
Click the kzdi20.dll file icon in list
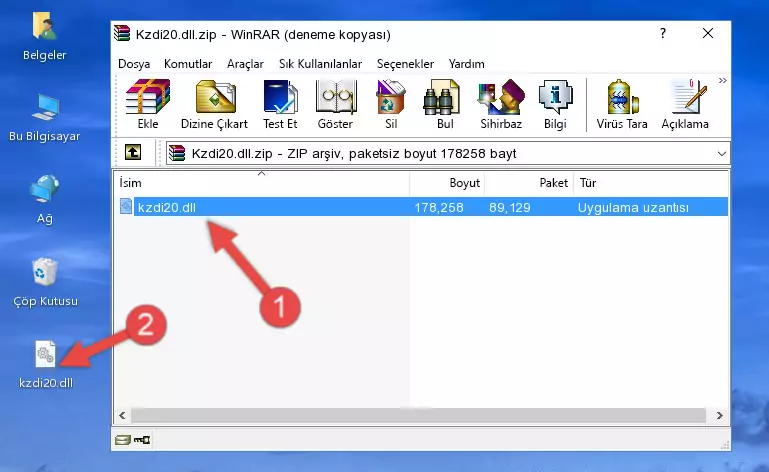coord(126,207)
